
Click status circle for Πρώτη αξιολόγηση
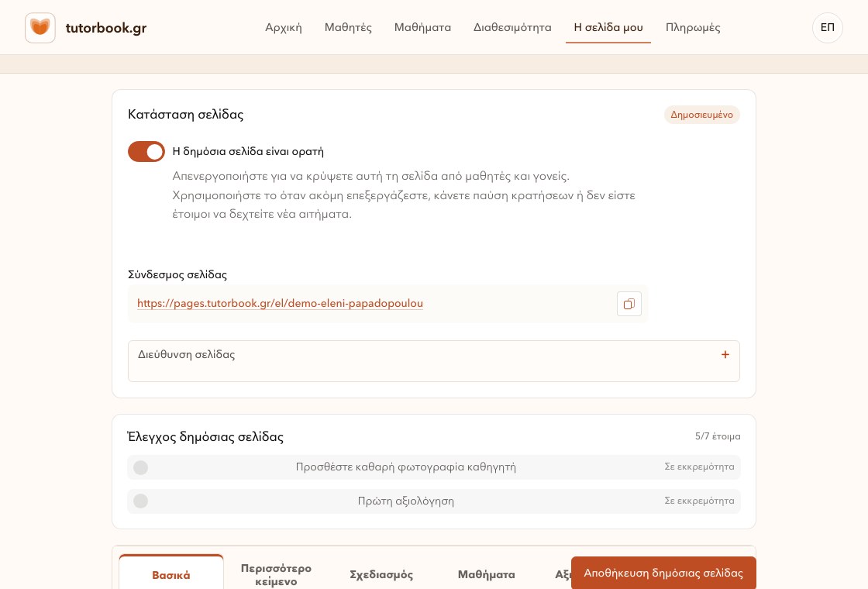pos(140,501)
